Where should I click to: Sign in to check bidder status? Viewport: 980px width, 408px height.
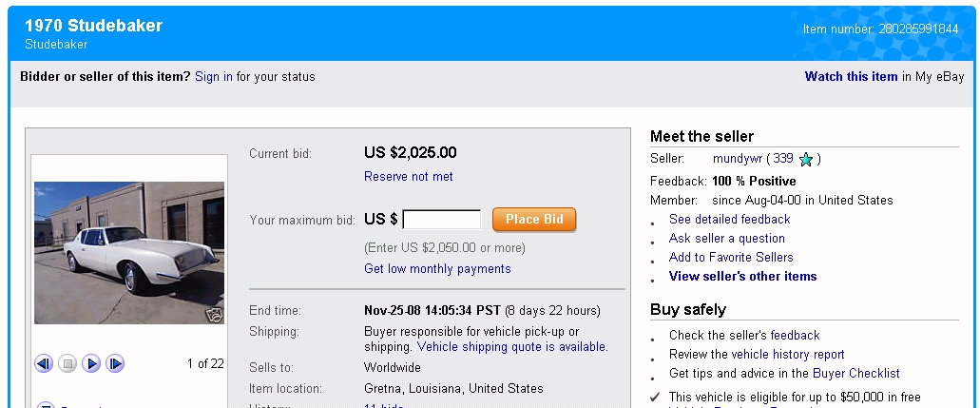coord(214,76)
